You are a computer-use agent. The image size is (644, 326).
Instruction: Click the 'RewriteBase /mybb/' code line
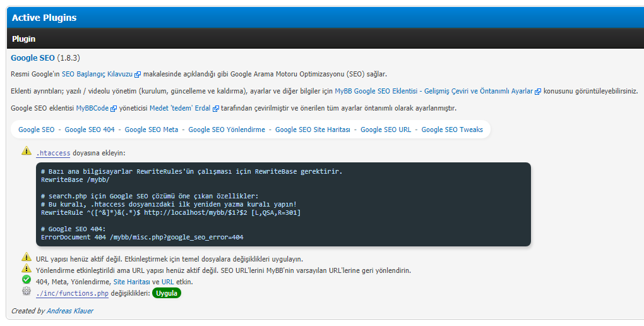pos(75,179)
